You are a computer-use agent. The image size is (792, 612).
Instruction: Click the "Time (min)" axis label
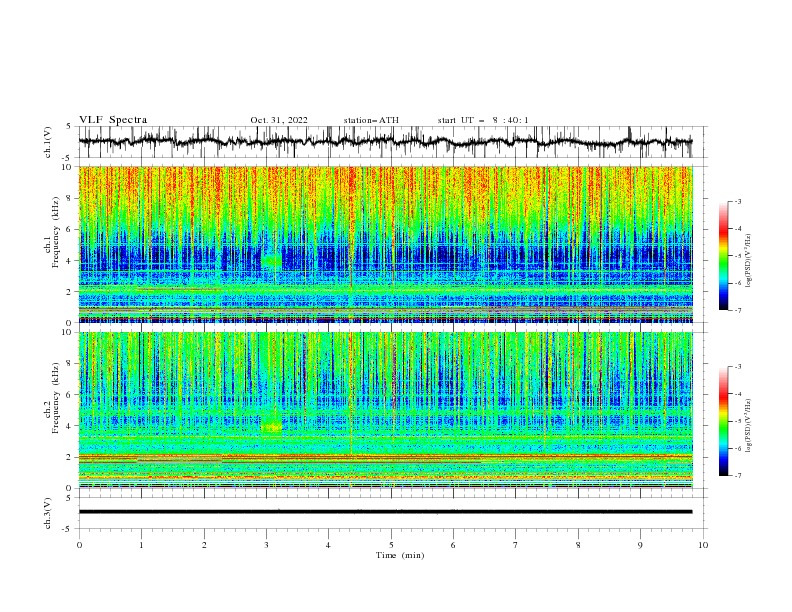(400, 555)
